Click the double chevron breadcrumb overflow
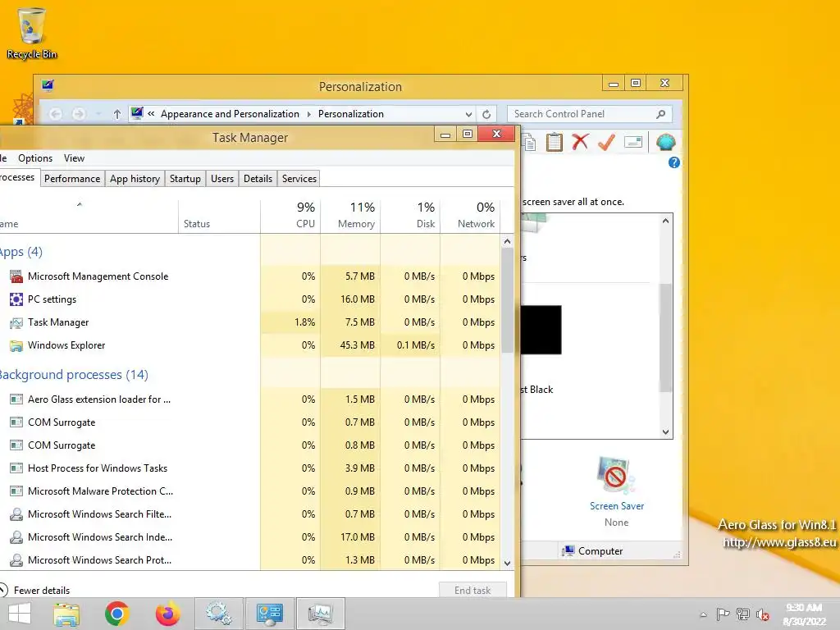 [x=151, y=113]
